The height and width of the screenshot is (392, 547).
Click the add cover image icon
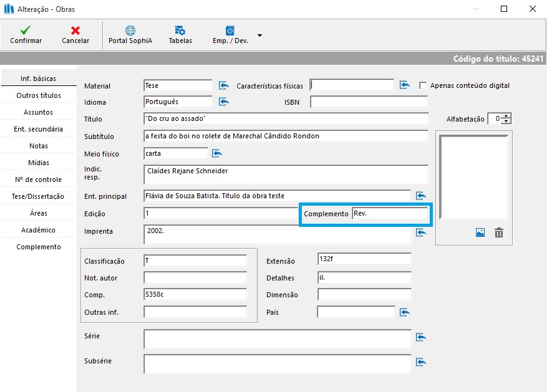click(x=480, y=232)
